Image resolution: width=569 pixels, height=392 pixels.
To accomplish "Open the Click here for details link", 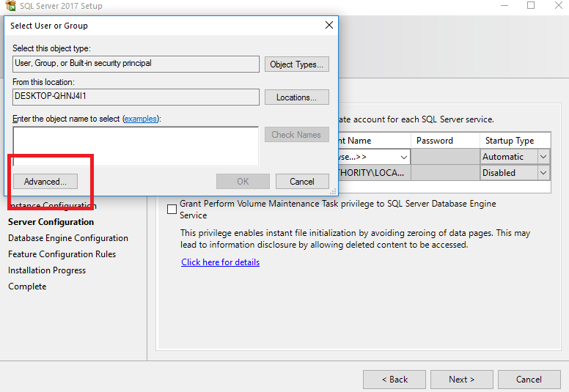I will [220, 262].
